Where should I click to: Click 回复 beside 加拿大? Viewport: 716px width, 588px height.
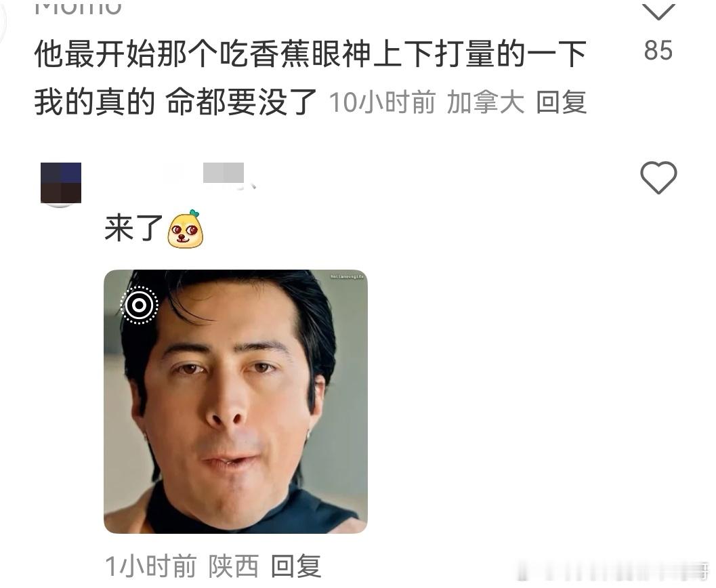pyautogui.click(x=561, y=102)
